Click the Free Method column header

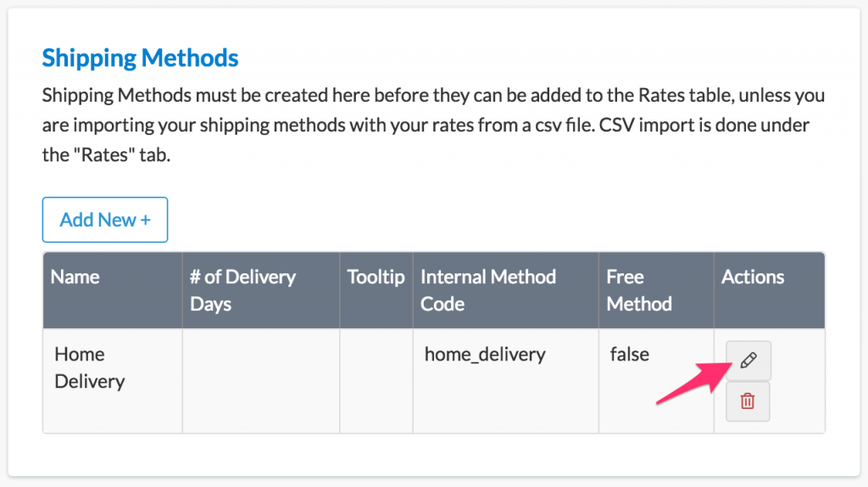pyautogui.click(x=638, y=290)
